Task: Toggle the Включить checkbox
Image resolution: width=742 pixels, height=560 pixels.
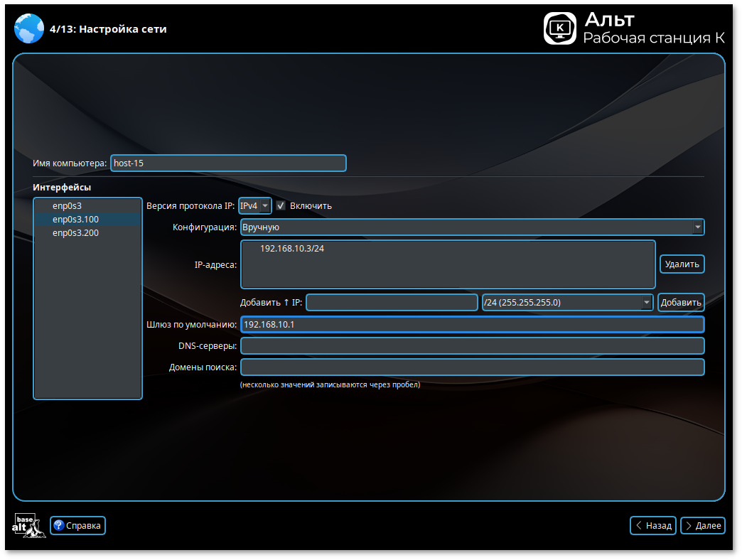Action: 281,206
